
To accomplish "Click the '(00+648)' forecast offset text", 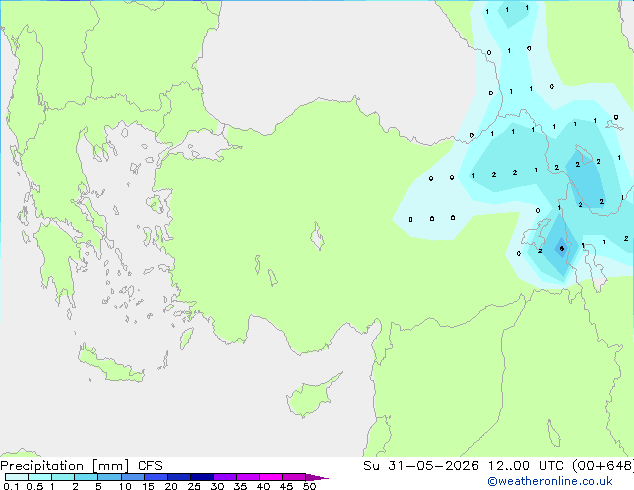I will pyautogui.click(x=602, y=466).
